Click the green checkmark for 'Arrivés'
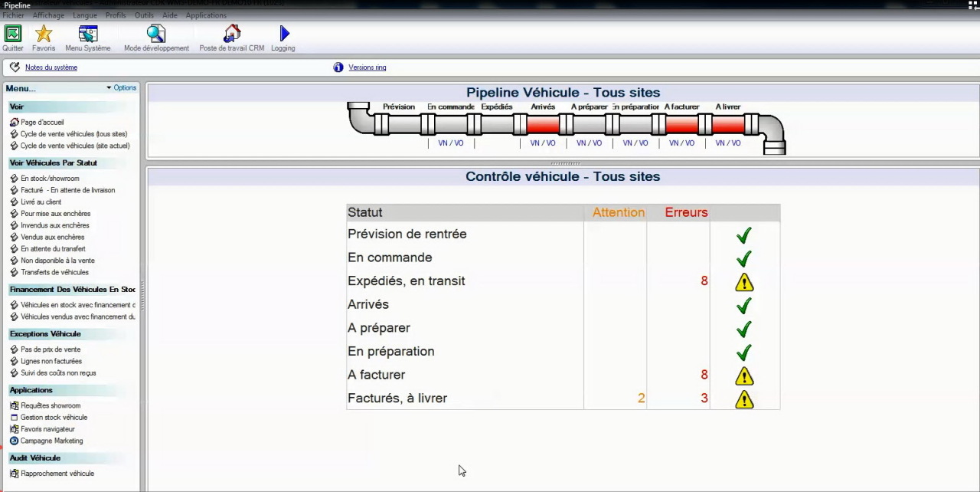Screen dimensions: 980x492 coord(743,306)
